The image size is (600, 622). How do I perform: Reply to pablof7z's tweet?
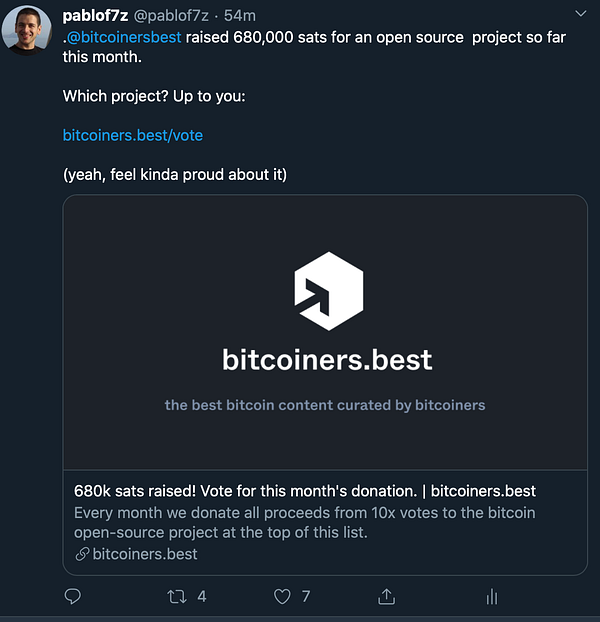point(72,596)
